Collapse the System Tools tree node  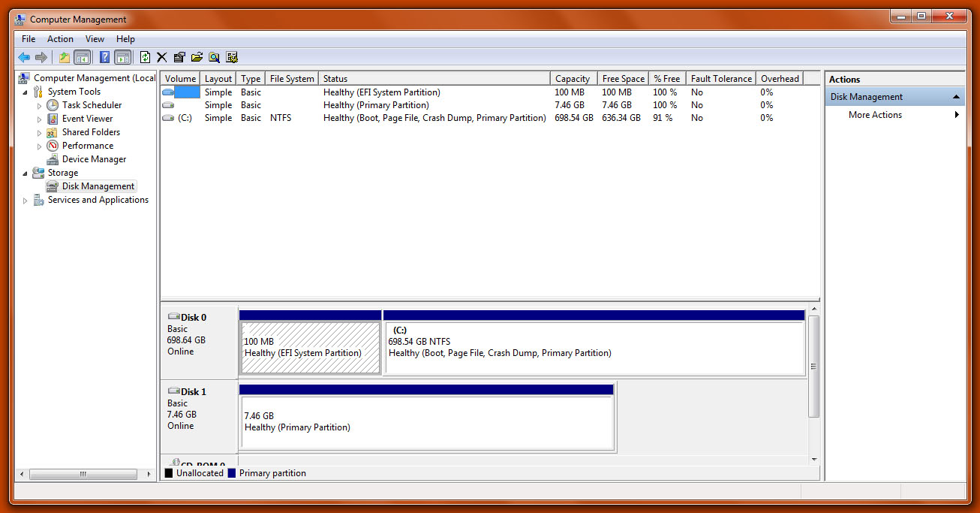pos(26,92)
